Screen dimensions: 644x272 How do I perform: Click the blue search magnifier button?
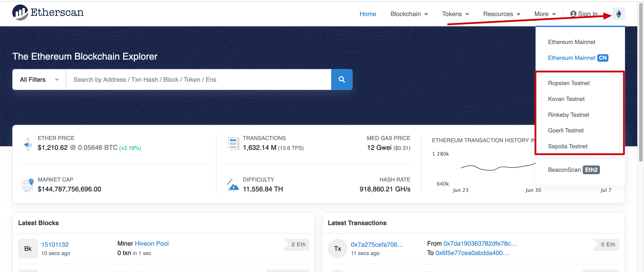(342, 80)
